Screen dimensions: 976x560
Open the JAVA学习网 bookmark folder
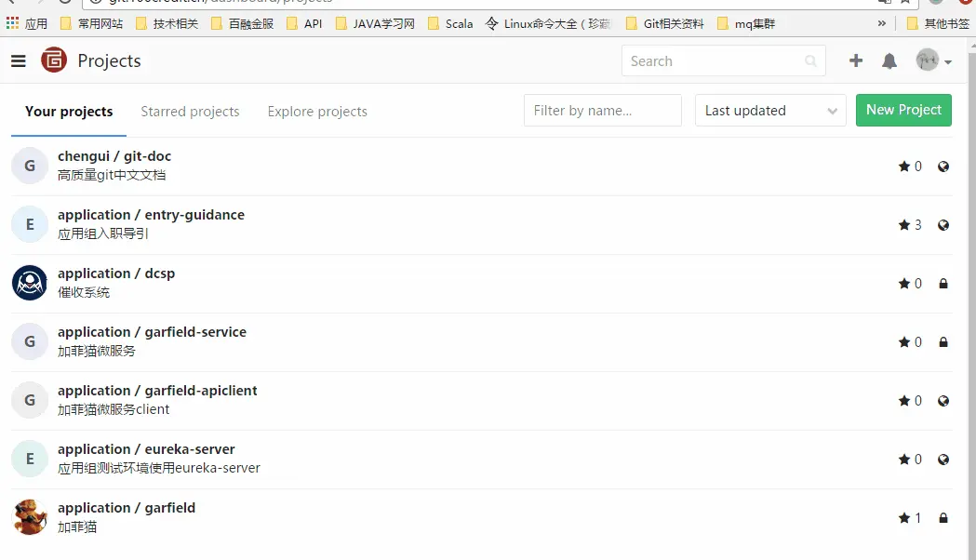[375, 23]
